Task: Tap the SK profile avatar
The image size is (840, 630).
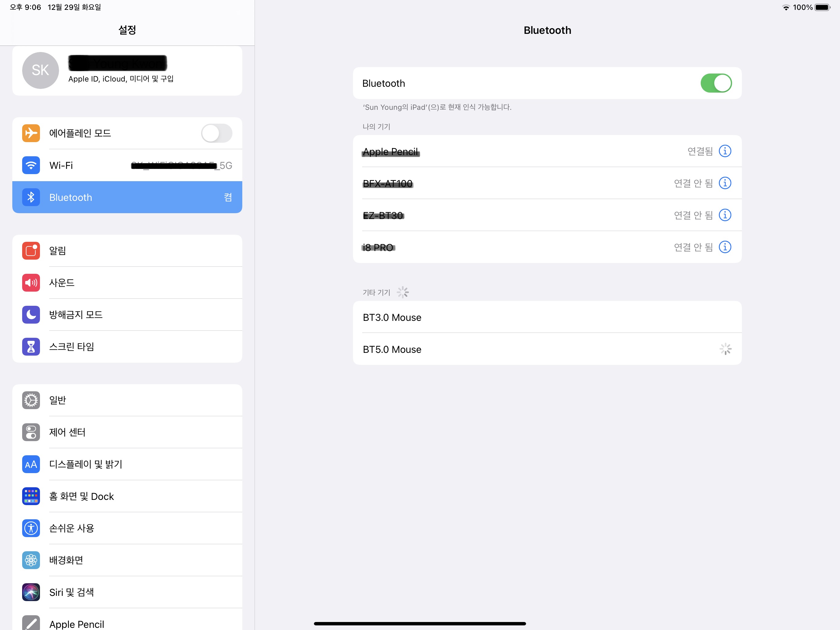Action: 40,70
